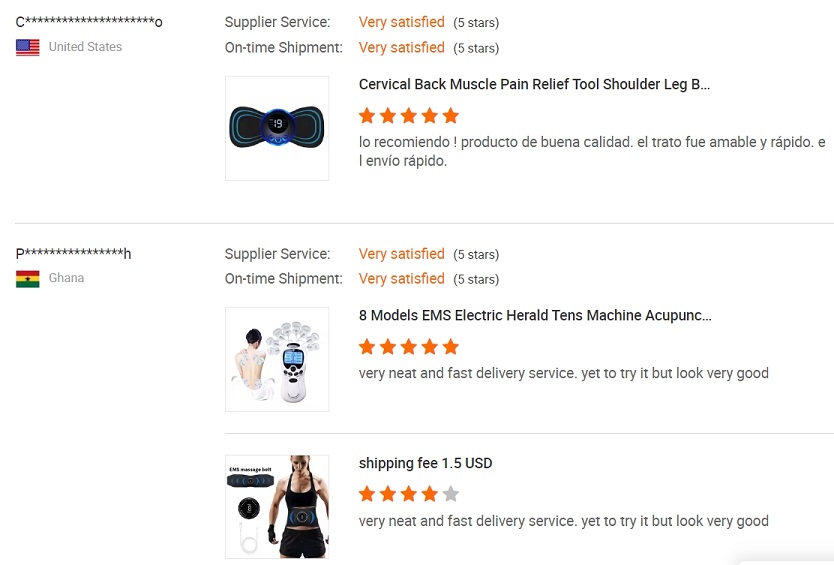Click the five-star rating of cervical tool review
Image resolution: width=834 pixels, height=565 pixels.
click(x=408, y=115)
